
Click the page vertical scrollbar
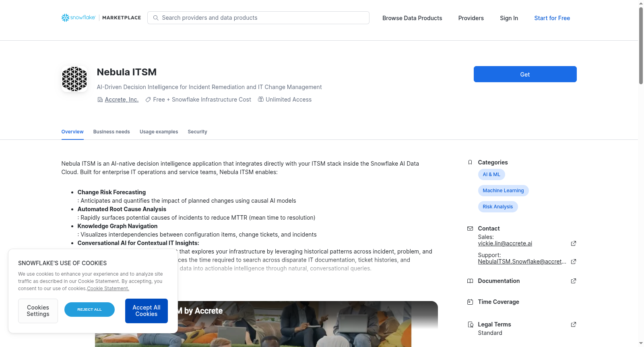tap(641, 45)
